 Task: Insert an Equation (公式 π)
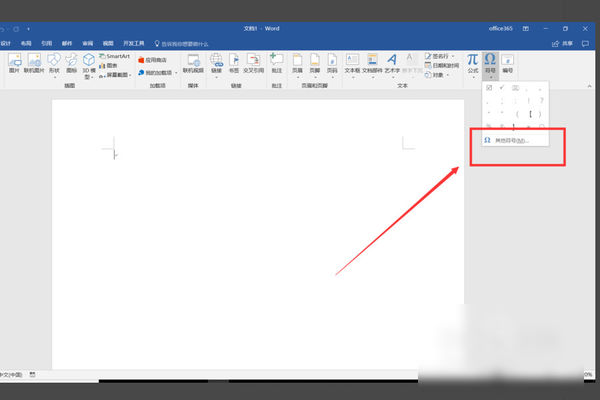coord(473,64)
